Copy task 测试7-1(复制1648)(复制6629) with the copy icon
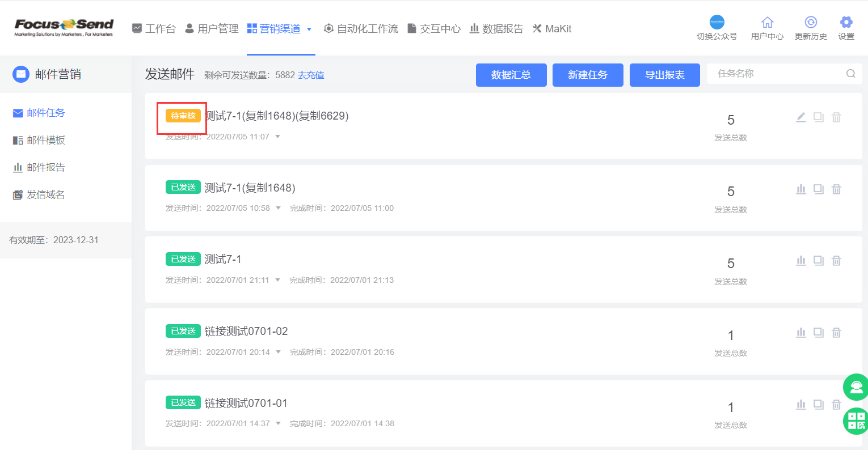The height and width of the screenshot is (450, 868). point(819,117)
